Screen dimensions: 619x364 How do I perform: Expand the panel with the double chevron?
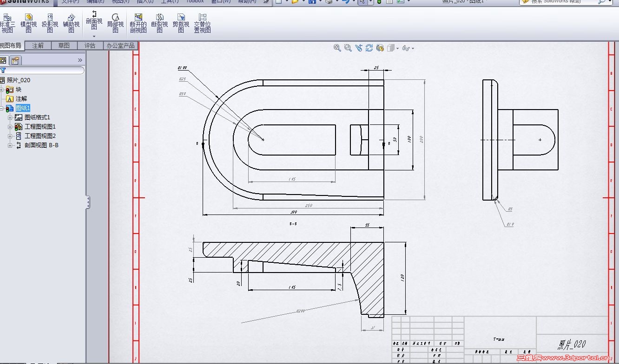pyautogui.click(x=80, y=60)
